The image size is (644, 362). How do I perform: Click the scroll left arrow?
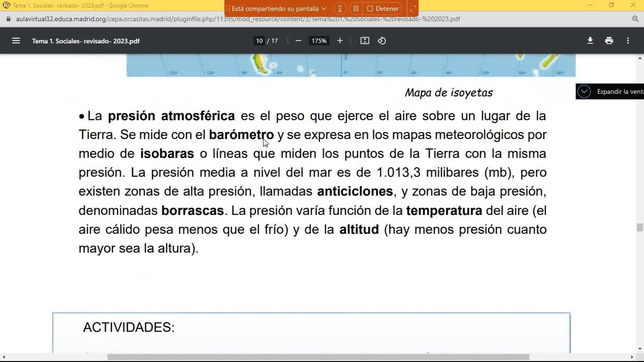tap(3, 357)
